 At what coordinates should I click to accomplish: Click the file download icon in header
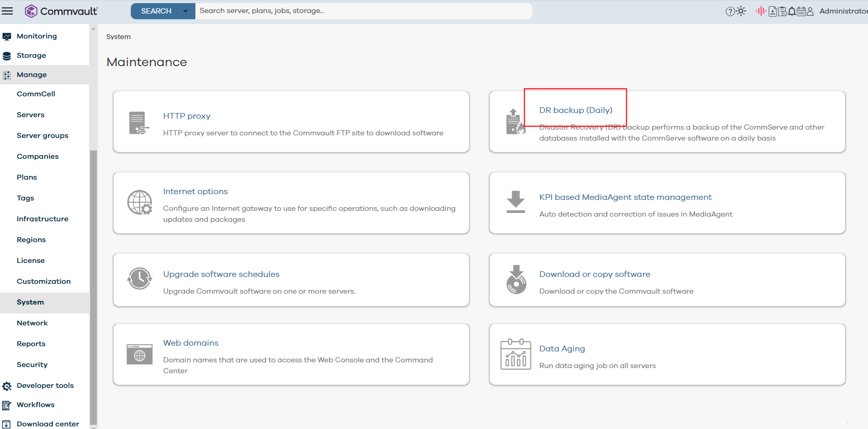(x=773, y=11)
